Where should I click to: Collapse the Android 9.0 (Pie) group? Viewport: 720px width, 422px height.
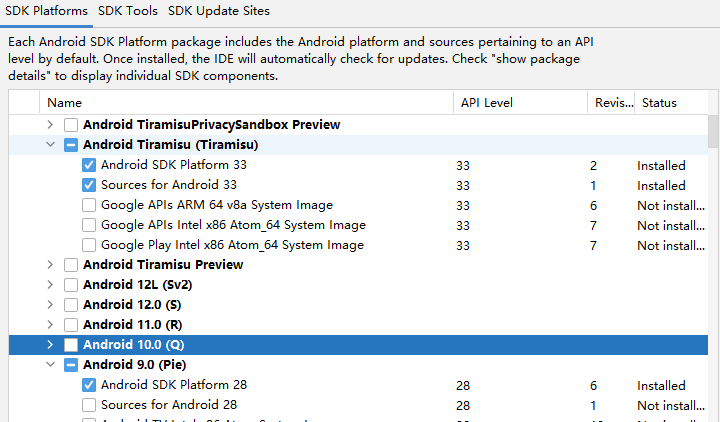(x=51, y=365)
